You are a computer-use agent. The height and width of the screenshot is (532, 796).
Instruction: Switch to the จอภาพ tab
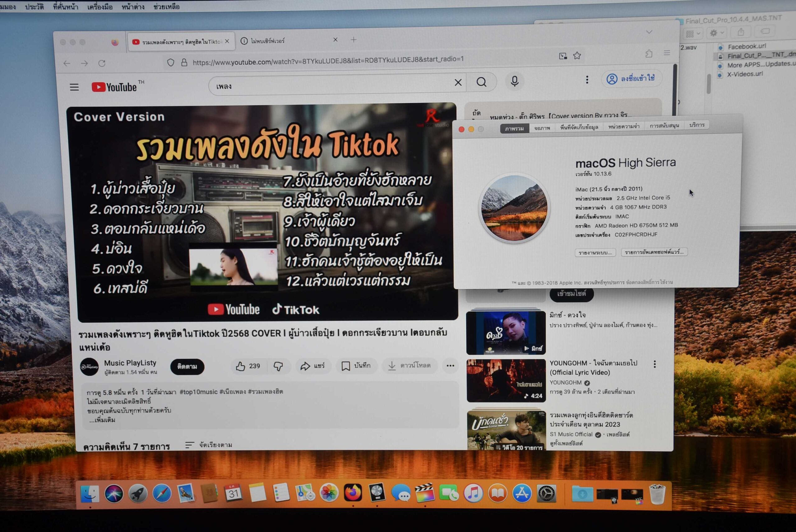[x=542, y=128]
